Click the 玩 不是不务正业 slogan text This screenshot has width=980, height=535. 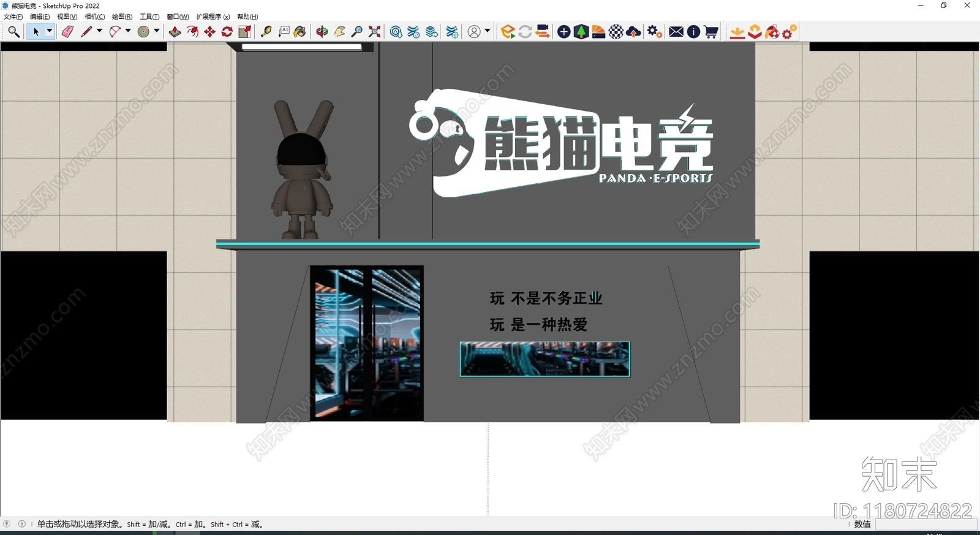pos(546,298)
